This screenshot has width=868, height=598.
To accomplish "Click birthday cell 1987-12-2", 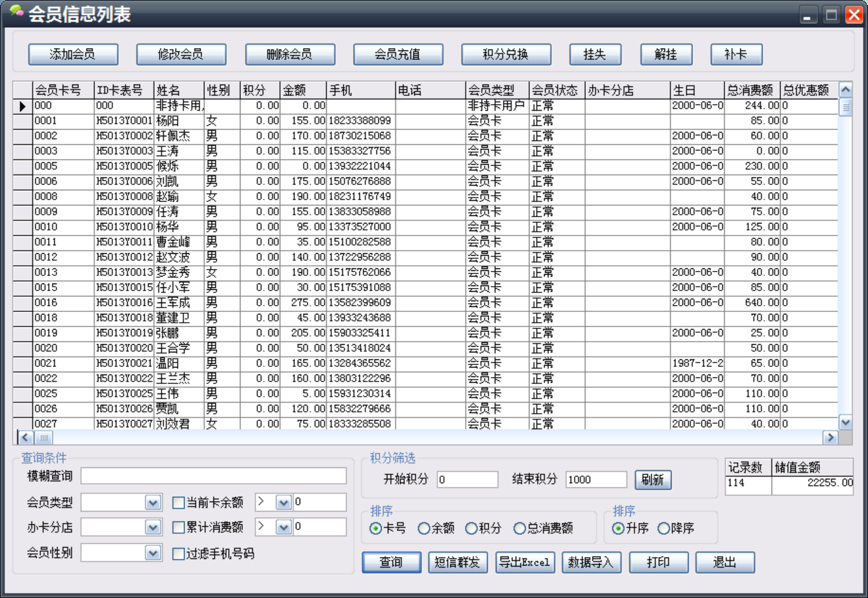I will 697,363.
